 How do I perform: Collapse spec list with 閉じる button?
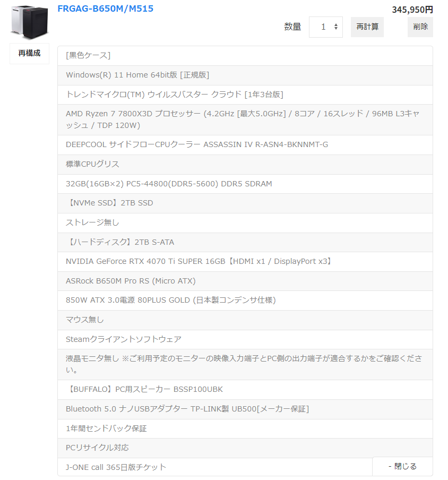[x=402, y=466]
